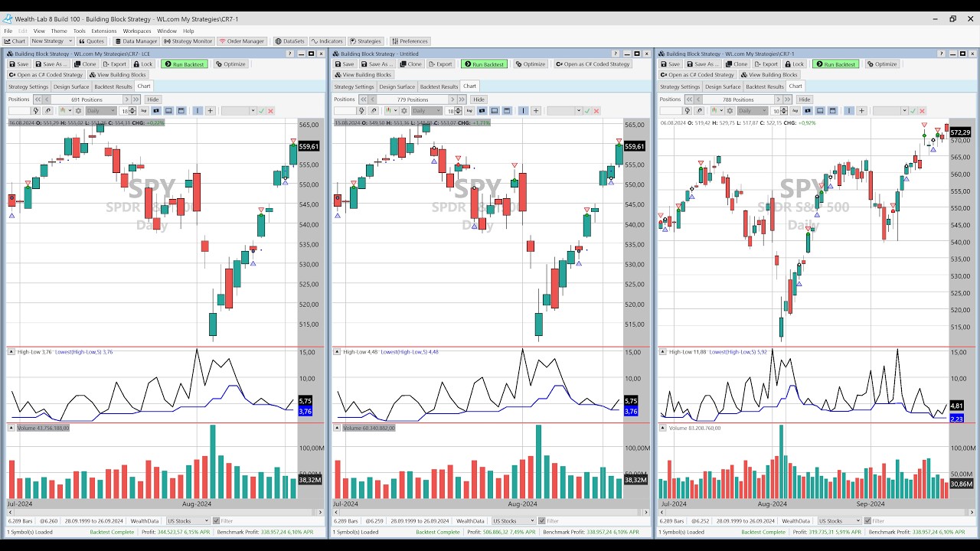Jump to first position in CR7-1 window
Image resolution: width=980 pixels, height=551 pixels.
(689, 99)
